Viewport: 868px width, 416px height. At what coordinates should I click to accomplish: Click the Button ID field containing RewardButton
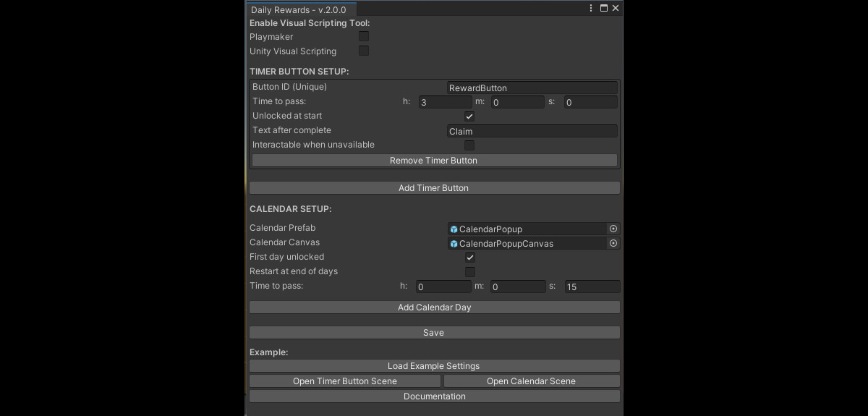pyautogui.click(x=532, y=88)
